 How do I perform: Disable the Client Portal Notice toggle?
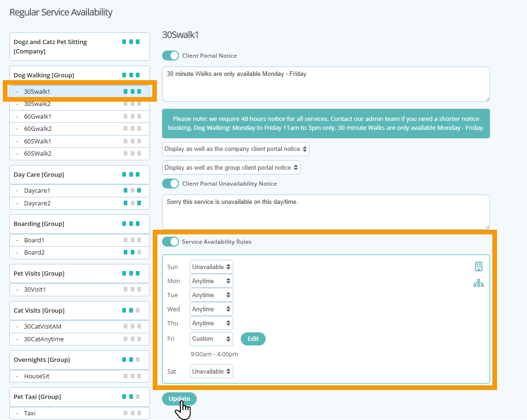point(171,55)
